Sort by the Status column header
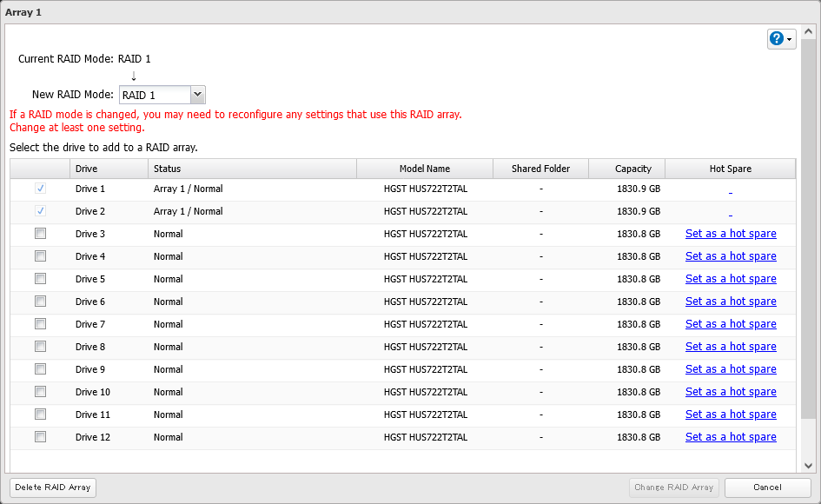Image resolution: width=821 pixels, height=504 pixels. pyautogui.click(x=252, y=169)
